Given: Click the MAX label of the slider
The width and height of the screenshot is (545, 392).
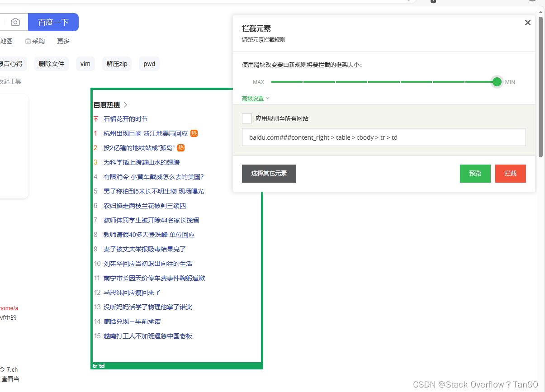Looking at the screenshot, I should 258,82.
